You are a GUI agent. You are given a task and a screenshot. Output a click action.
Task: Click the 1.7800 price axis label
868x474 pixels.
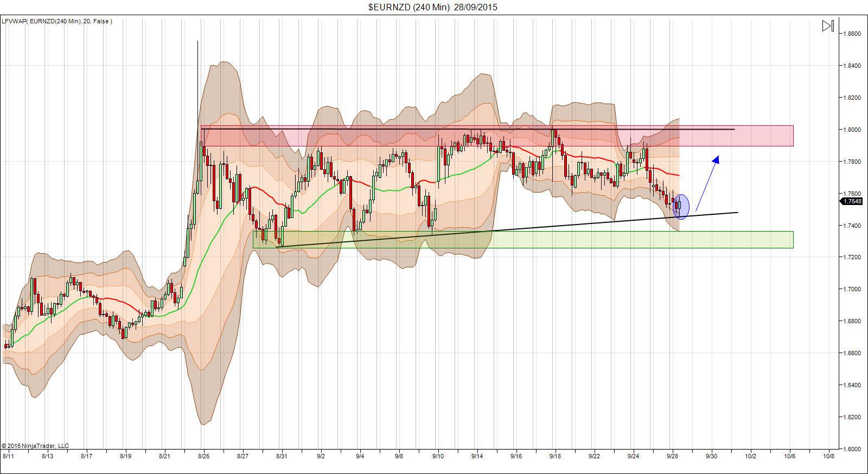coord(852,162)
